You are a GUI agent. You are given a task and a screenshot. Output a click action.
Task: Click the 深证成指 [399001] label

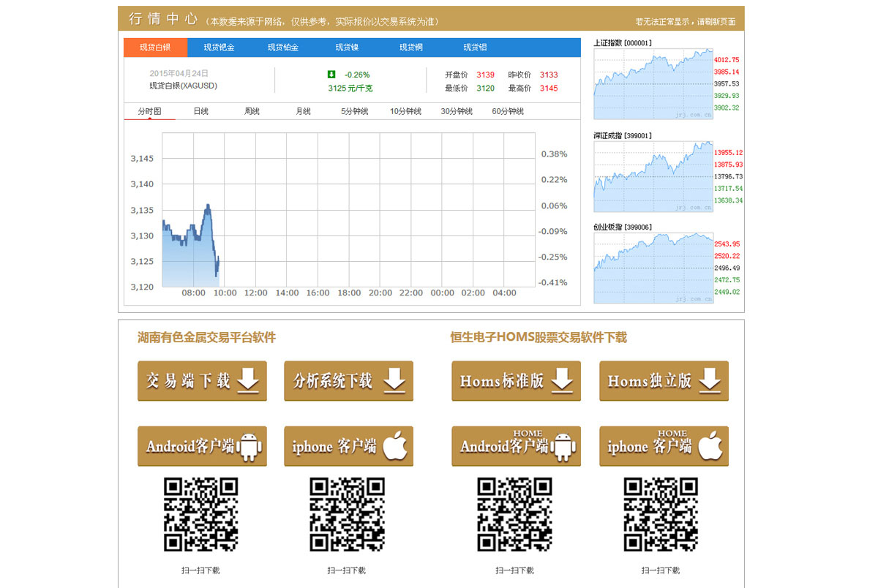click(x=623, y=136)
